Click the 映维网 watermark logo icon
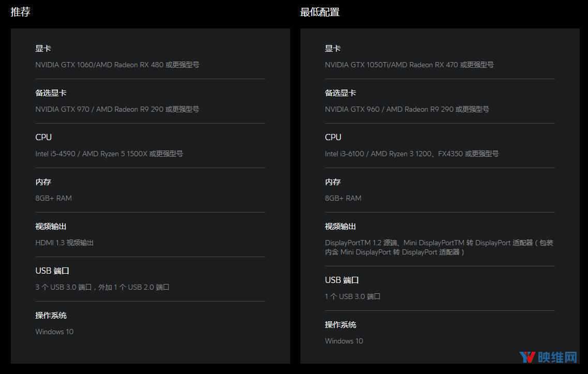This screenshot has width=588, height=374. pyautogui.click(x=527, y=357)
